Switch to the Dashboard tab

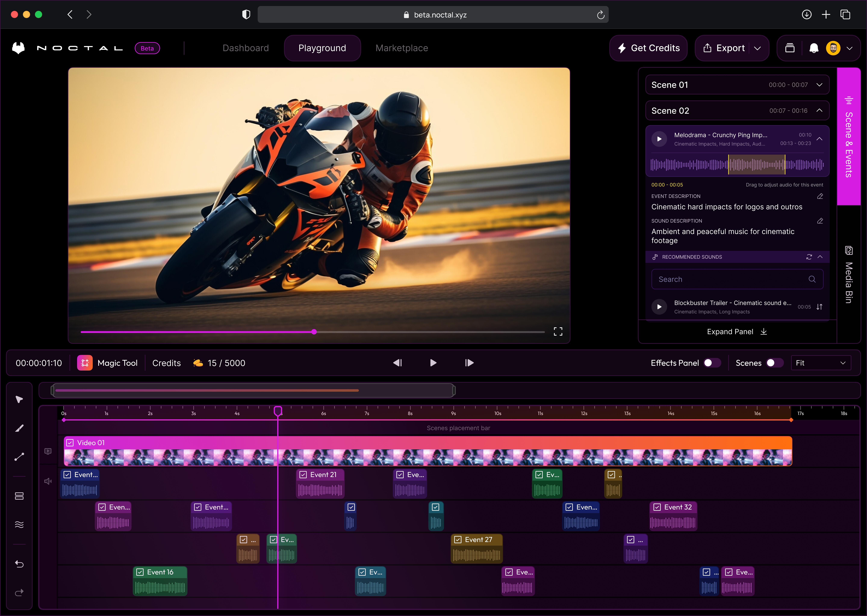(246, 48)
